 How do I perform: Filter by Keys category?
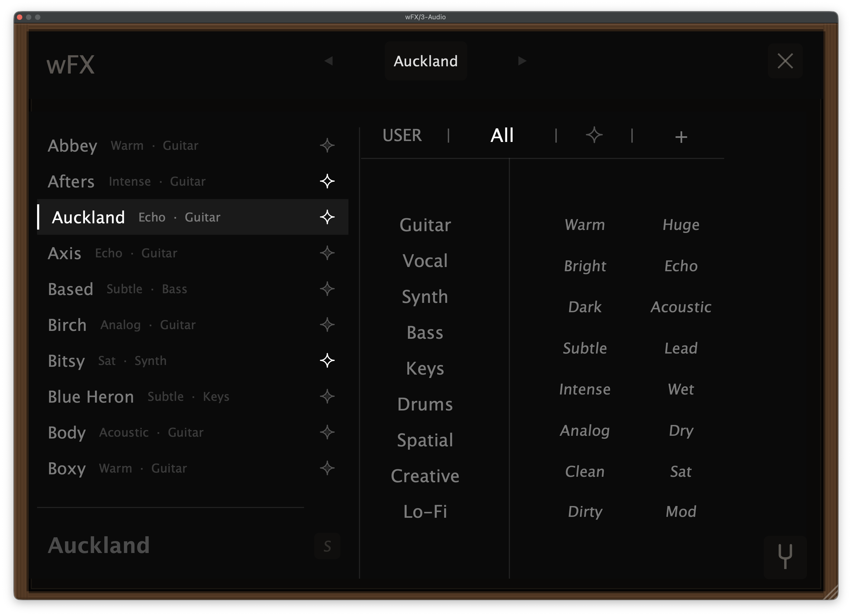tap(425, 369)
